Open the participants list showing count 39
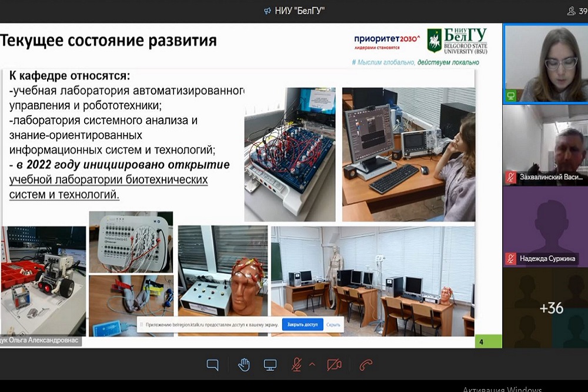This screenshot has height=392, width=588. click(x=576, y=11)
